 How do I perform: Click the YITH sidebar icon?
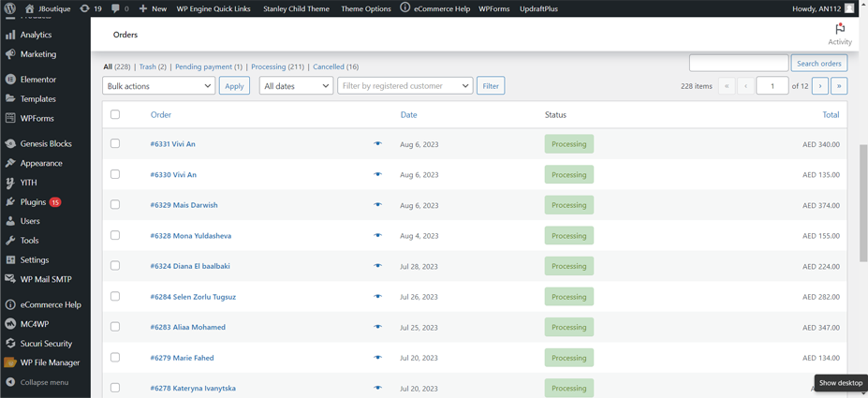10,183
